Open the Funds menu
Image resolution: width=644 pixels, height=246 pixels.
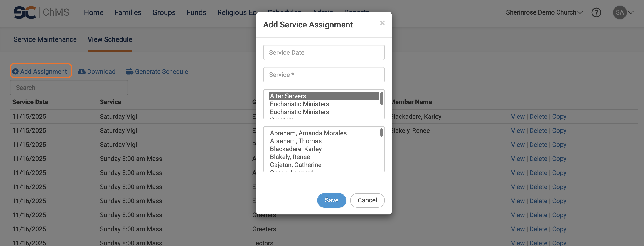point(196,12)
